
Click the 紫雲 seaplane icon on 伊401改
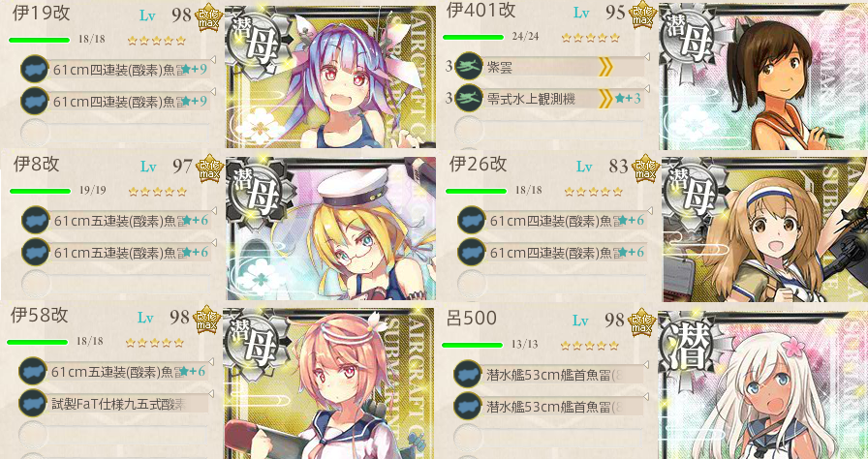point(469,68)
